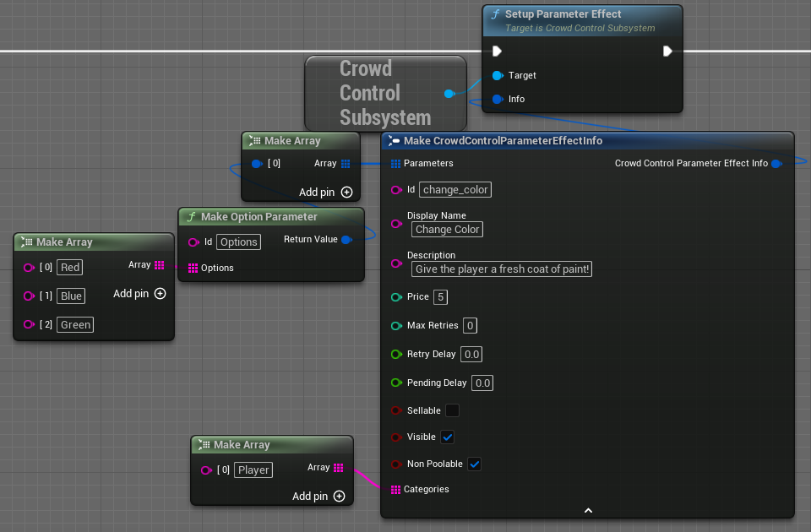The width and height of the screenshot is (811, 532).
Task: Uncheck the Visible checkbox
Action: [x=448, y=437]
